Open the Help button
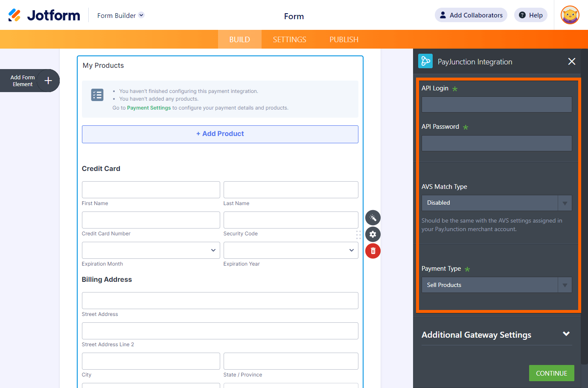Screen dimensions: 588x388 point(531,15)
